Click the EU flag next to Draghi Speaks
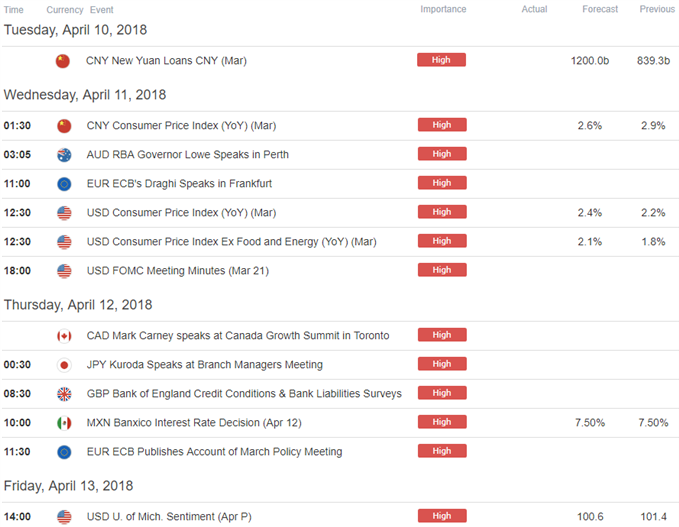 (64, 184)
